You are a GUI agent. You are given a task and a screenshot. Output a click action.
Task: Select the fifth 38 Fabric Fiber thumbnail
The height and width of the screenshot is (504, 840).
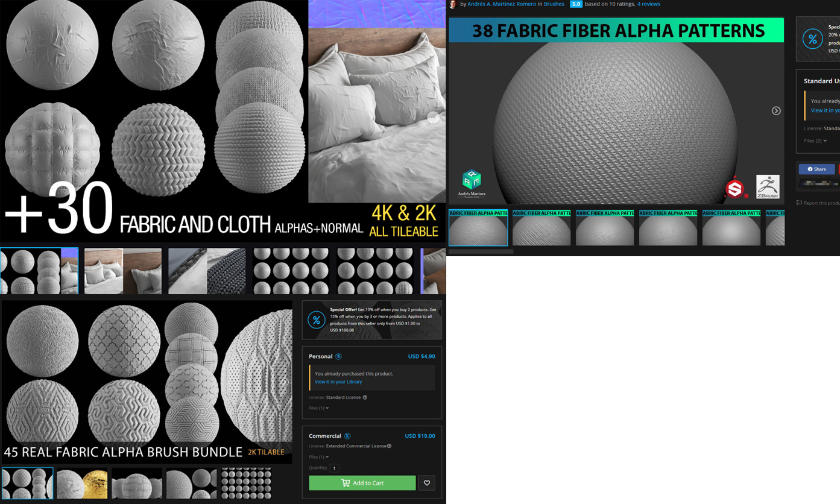(x=731, y=228)
